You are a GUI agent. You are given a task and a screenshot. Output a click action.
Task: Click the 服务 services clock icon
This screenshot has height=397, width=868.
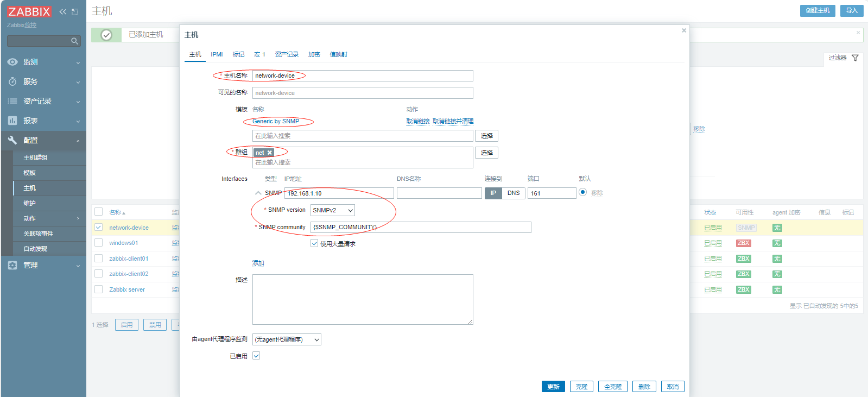[x=12, y=81]
